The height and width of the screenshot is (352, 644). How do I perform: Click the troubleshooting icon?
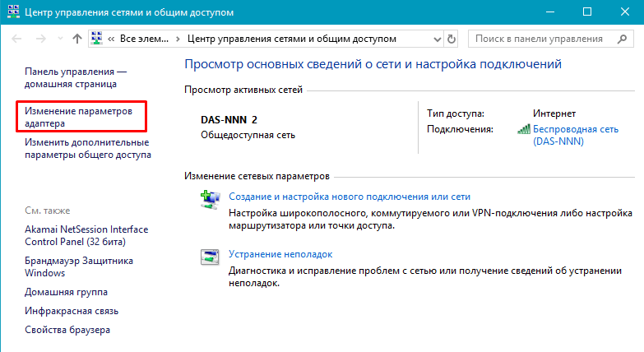tap(210, 256)
